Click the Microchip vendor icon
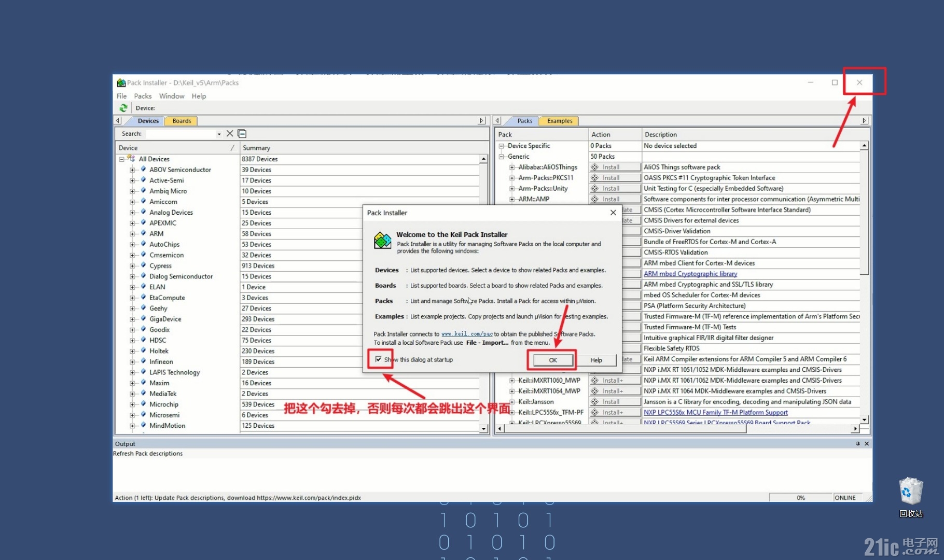Screen dimensions: 944x560 click(144, 404)
